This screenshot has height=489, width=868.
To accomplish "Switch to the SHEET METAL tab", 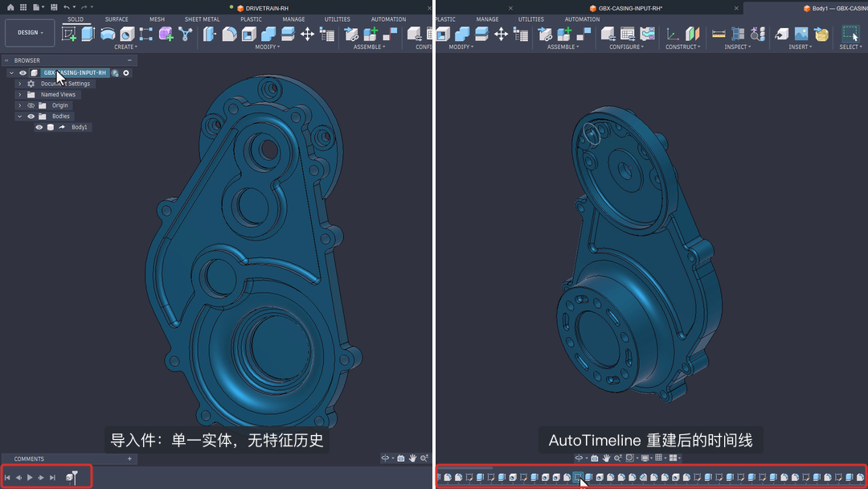I will [x=202, y=19].
